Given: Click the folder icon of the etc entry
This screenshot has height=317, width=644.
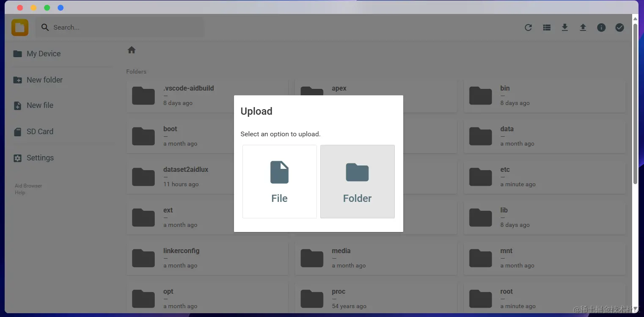Looking at the screenshot, I should [481, 177].
